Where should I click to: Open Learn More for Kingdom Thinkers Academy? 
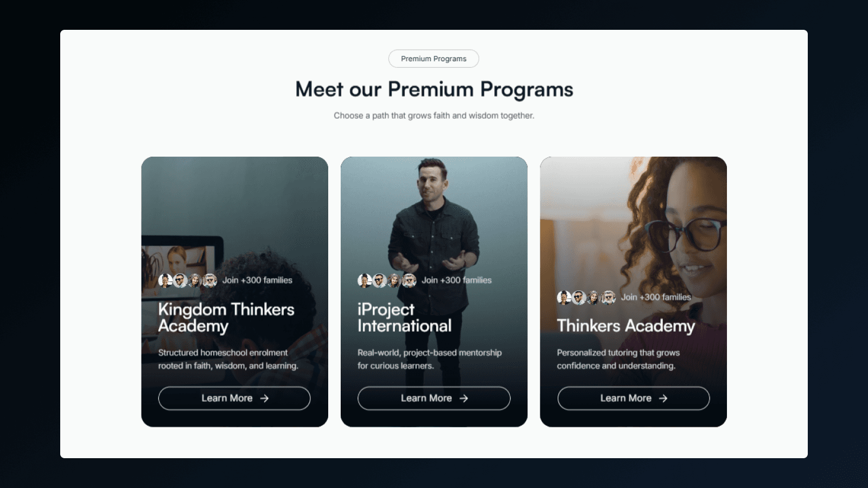(234, 398)
